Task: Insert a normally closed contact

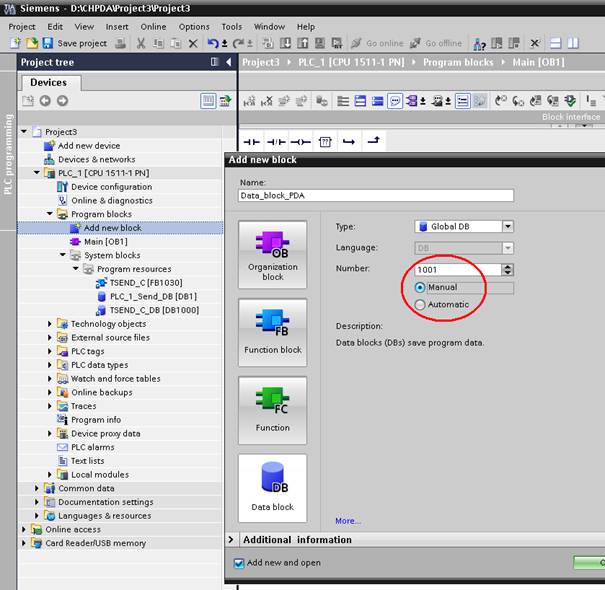Action: point(276,142)
